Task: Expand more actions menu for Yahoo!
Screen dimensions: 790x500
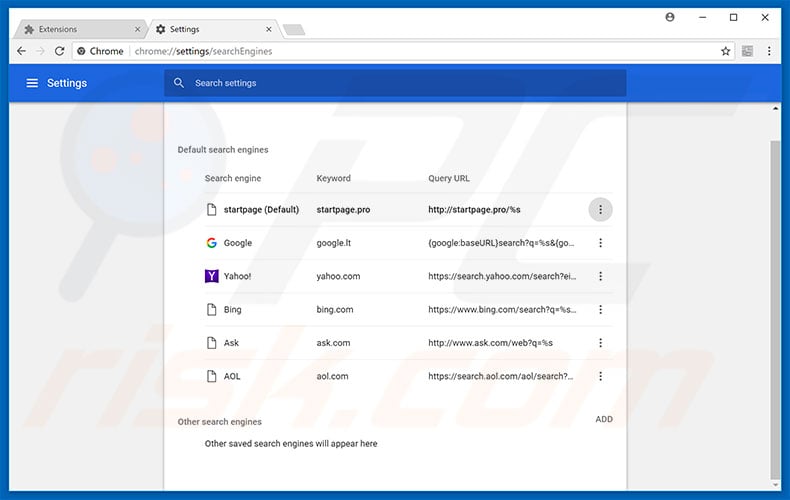Action: 600,276
